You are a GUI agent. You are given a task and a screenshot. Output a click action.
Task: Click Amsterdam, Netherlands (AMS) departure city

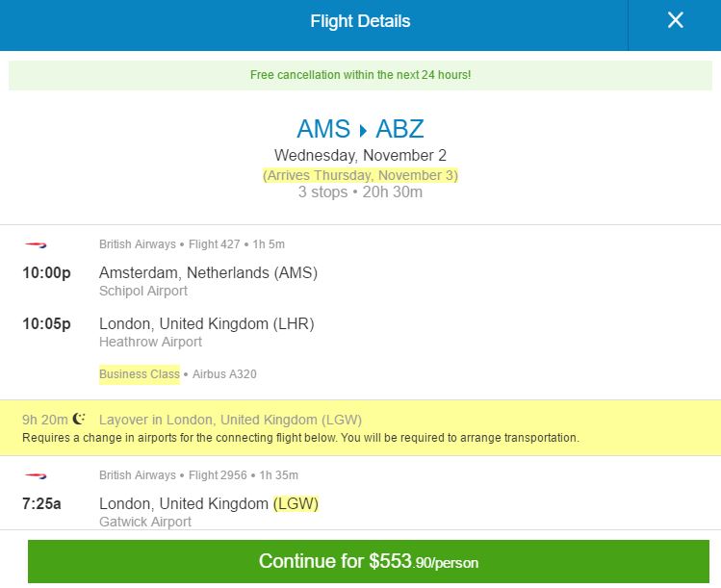(x=208, y=273)
